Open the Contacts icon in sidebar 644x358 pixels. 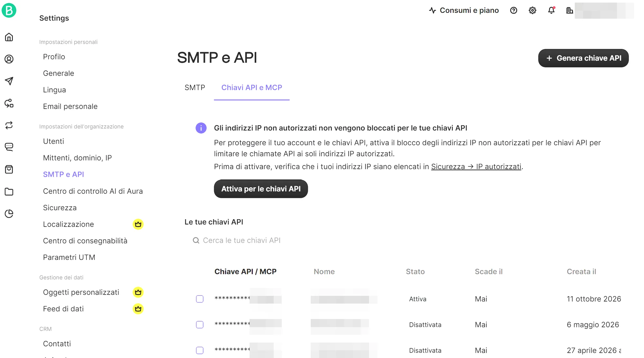tap(9, 59)
